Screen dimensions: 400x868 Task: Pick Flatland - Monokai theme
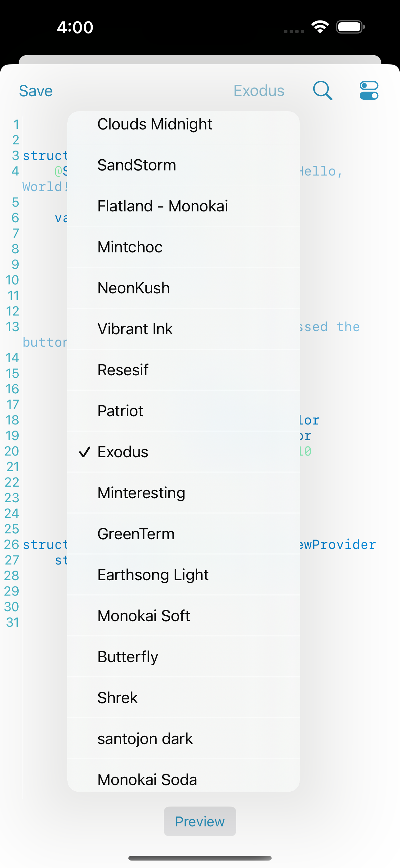[x=184, y=206]
